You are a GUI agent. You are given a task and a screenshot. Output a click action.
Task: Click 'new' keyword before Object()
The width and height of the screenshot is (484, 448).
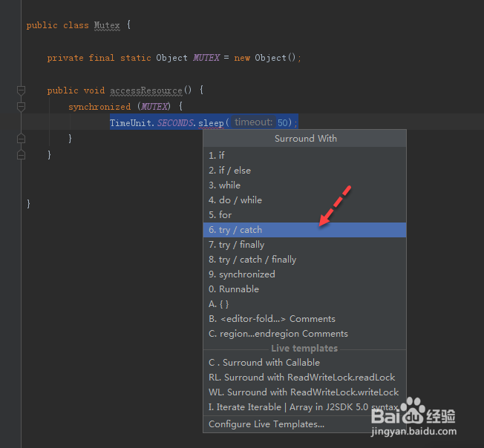pyautogui.click(x=242, y=58)
